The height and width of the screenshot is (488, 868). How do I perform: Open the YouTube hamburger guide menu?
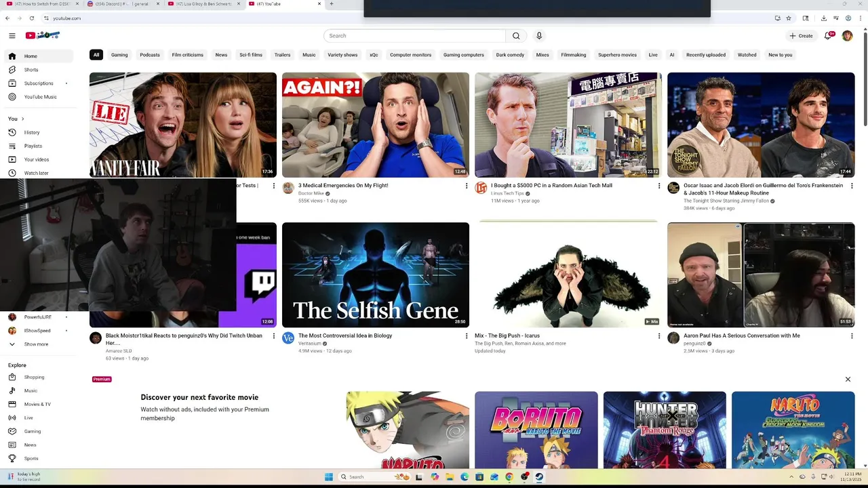tap(12, 36)
